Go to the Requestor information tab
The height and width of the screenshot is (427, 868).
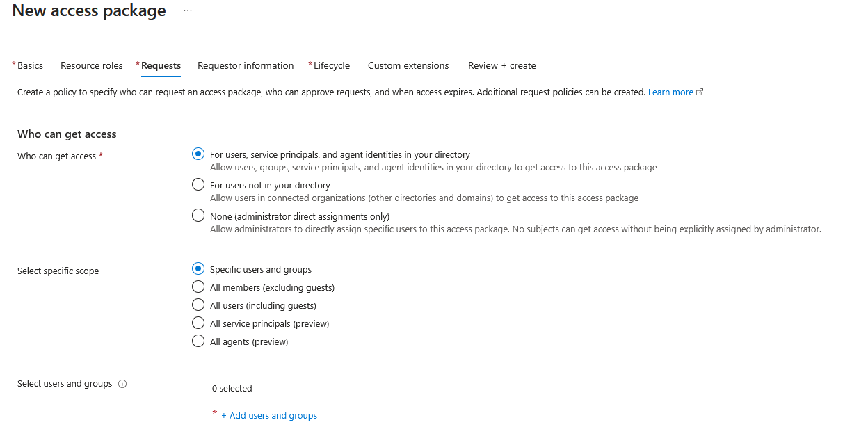(246, 65)
